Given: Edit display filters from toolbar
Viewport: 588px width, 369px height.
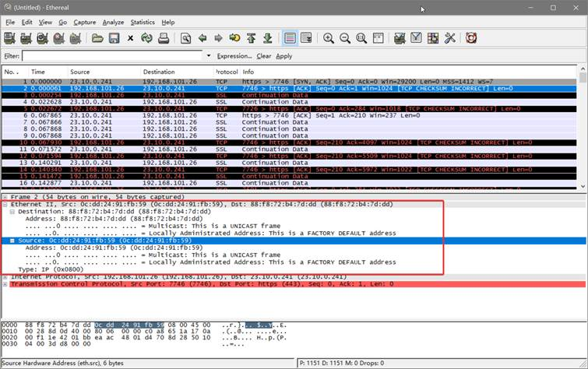Looking at the screenshot, I should (416, 38).
